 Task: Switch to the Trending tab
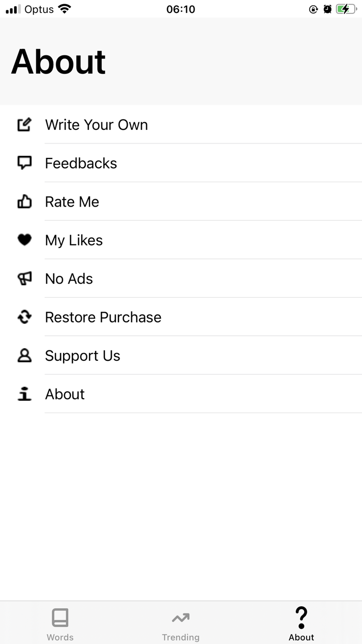click(180, 623)
